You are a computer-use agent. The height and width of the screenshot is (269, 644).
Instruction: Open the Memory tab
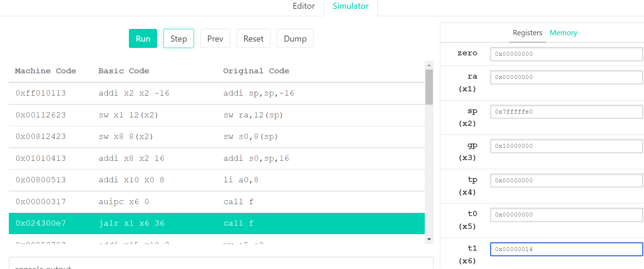coord(563,33)
